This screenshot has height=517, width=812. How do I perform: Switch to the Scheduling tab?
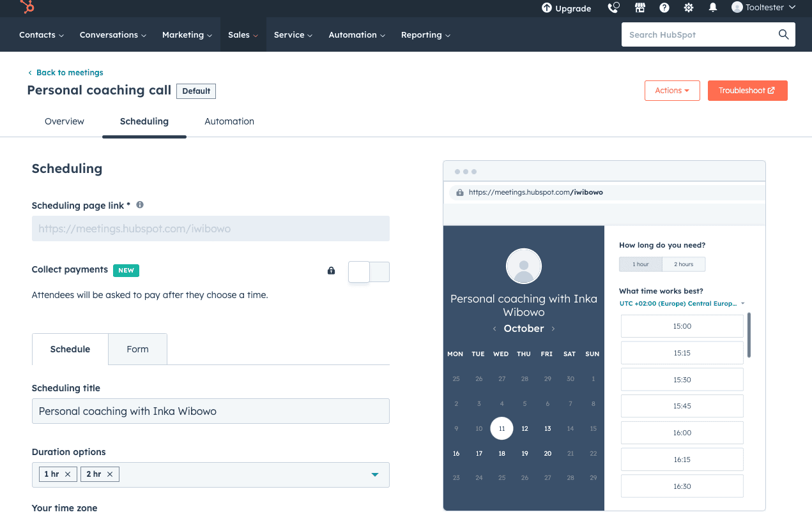[x=144, y=121]
